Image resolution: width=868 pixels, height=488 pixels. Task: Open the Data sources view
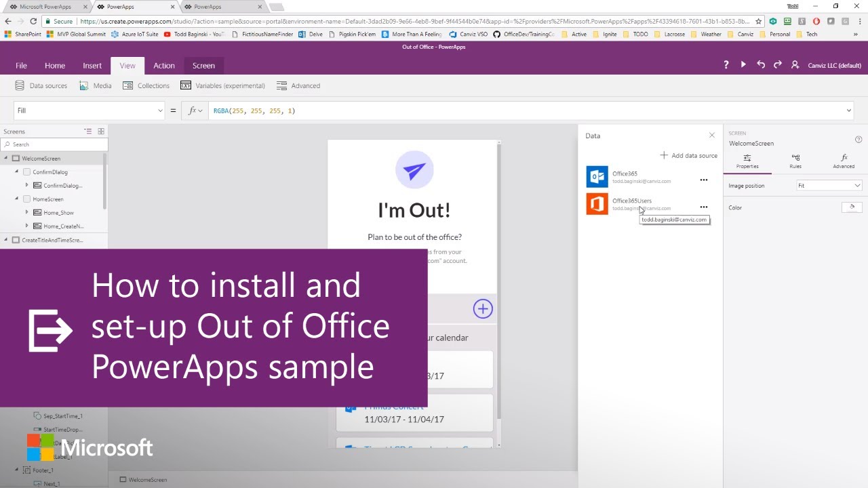click(x=41, y=85)
